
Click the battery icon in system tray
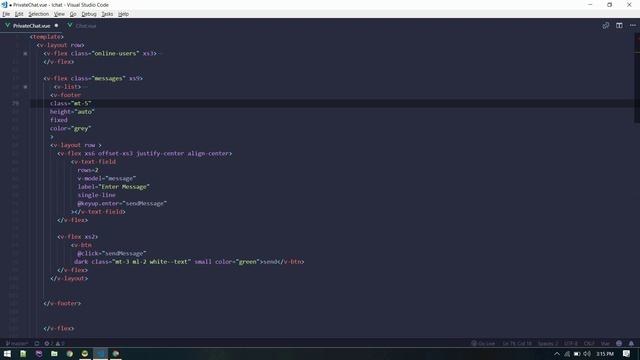[x=577, y=353]
